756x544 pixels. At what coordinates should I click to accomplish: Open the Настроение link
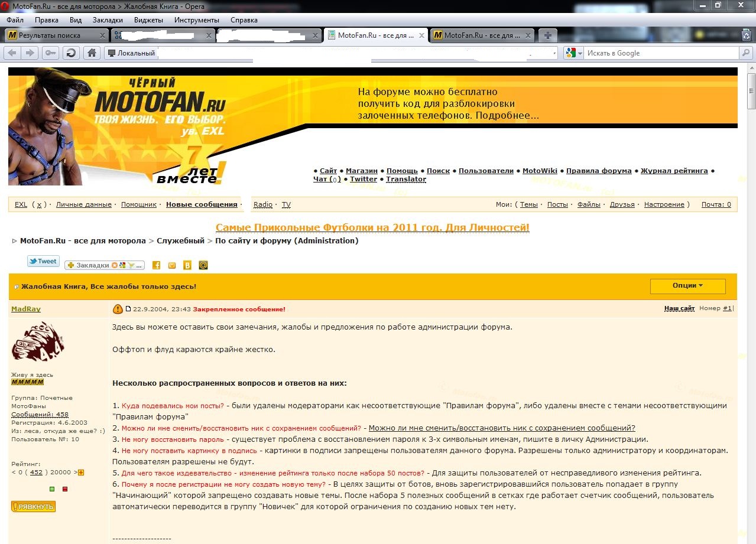(x=664, y=204)
